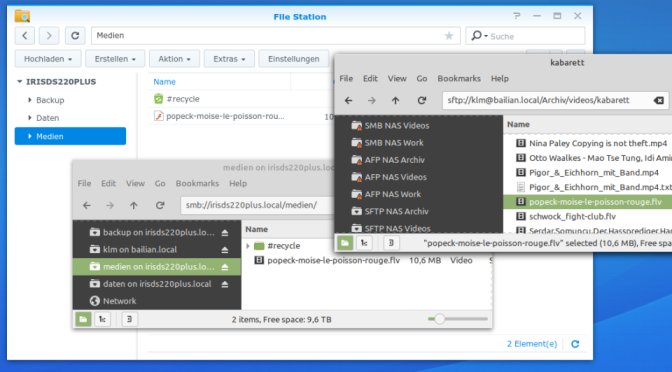The width and height of the screenshot is (672, 372).
Task: Click back arrow in medien window
Action: coord(87,205)
